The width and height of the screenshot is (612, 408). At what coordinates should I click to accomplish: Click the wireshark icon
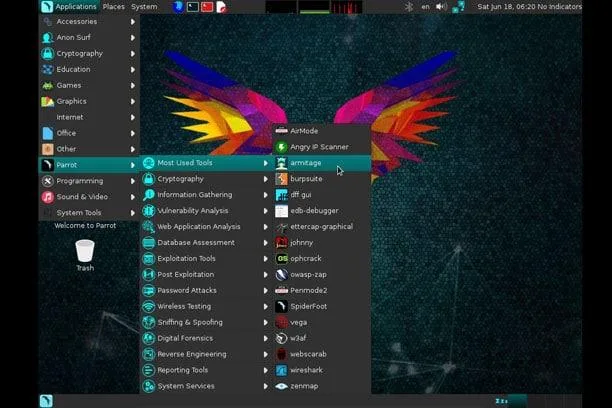coord(281,370)
